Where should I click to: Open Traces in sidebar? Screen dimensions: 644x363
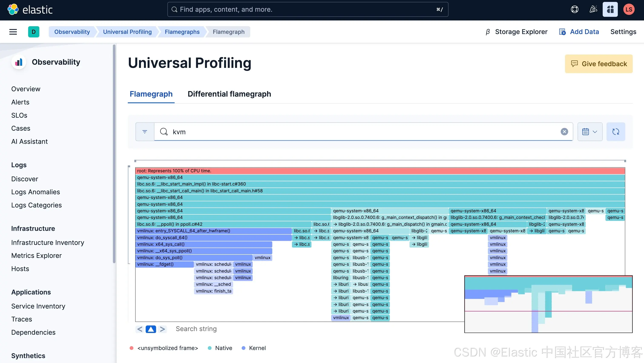point(22,319)
